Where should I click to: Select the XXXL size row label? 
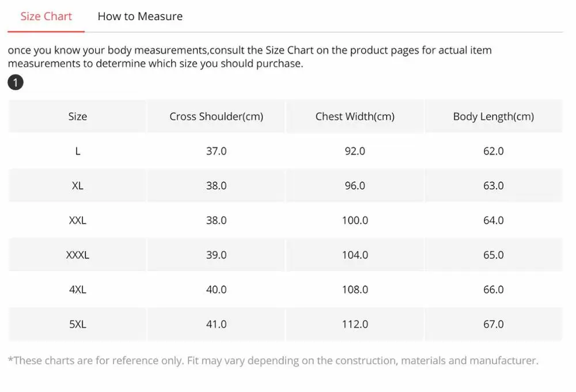[x=78, y=255]
